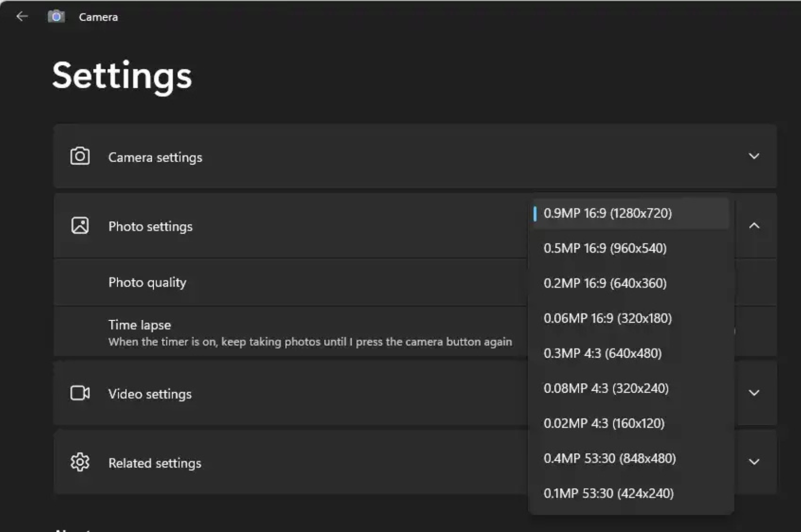Click the camera icon beside Camera settings
The height and width of the screenshot is (532, 801).
[80, 156]
